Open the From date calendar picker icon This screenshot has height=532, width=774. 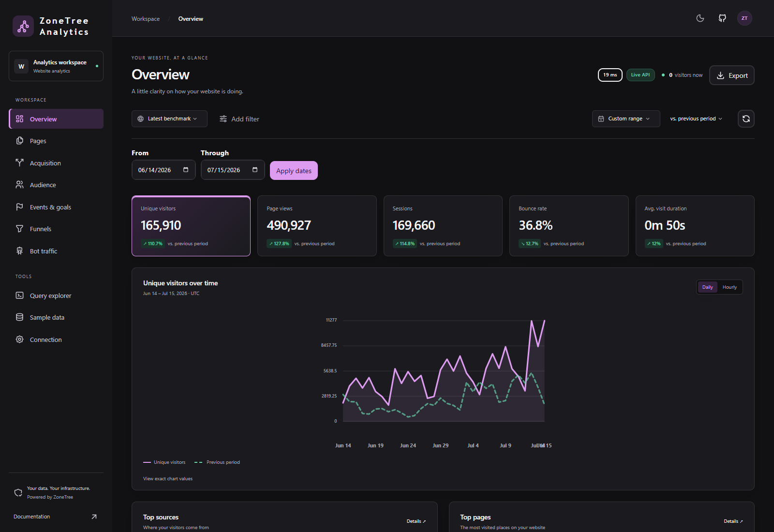[186, 170]
